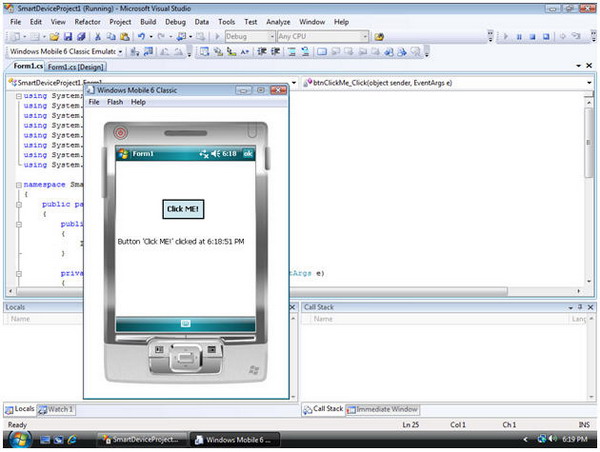Viewport: 600px width, 452px height.
Task: Tap the Windows flag on emulator screen
Action: [x=123, y=154]
